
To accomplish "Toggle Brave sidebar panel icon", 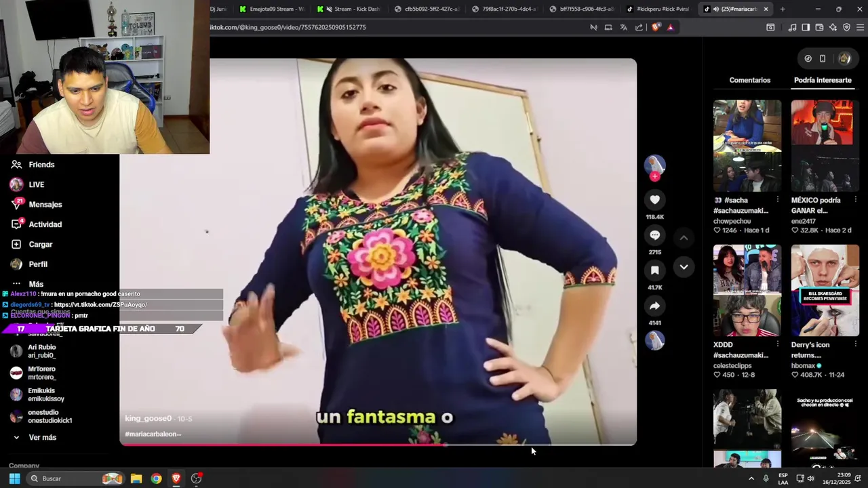I will (x=806, y=27).
